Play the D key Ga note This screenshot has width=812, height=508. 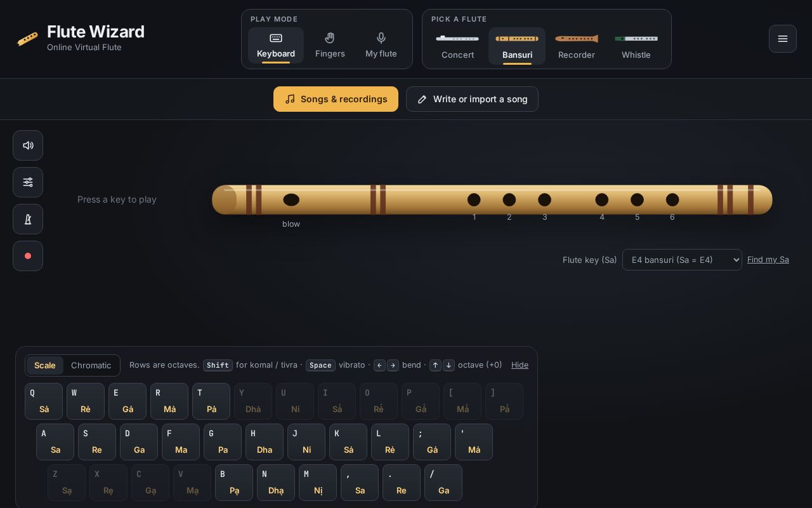(x=139, y=442)
